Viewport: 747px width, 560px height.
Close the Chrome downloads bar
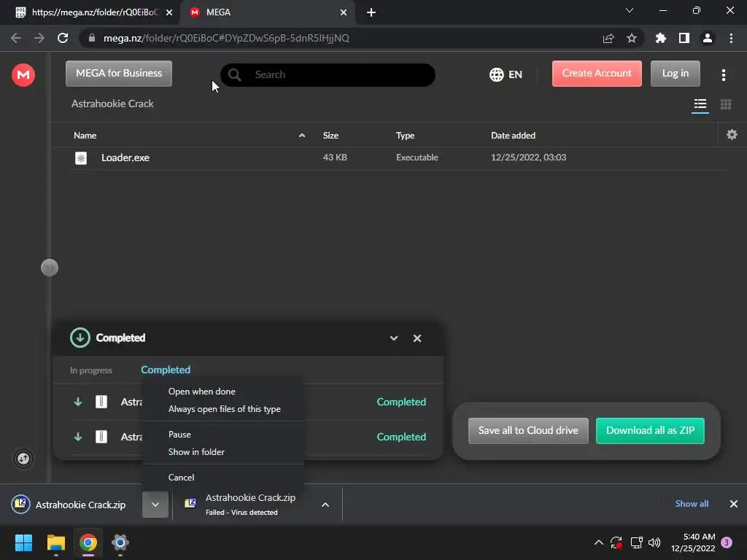coord(734,503)
